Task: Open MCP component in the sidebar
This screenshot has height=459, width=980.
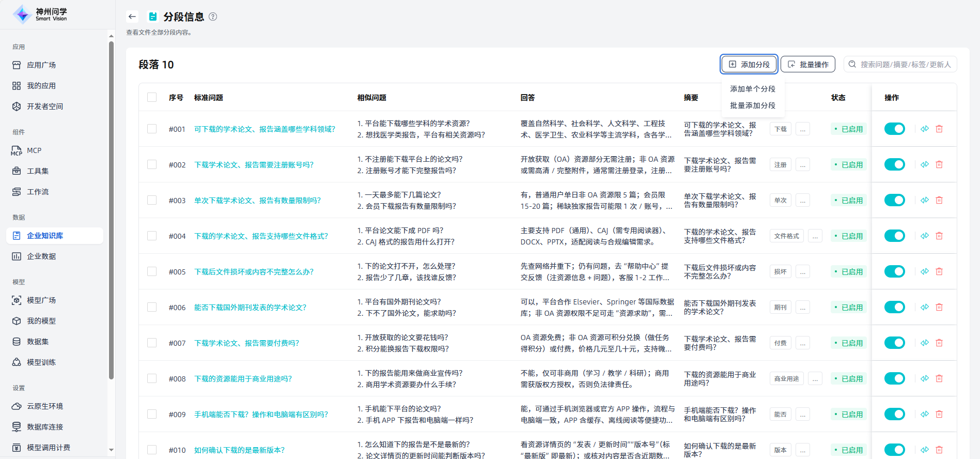Action: point(34,150)
